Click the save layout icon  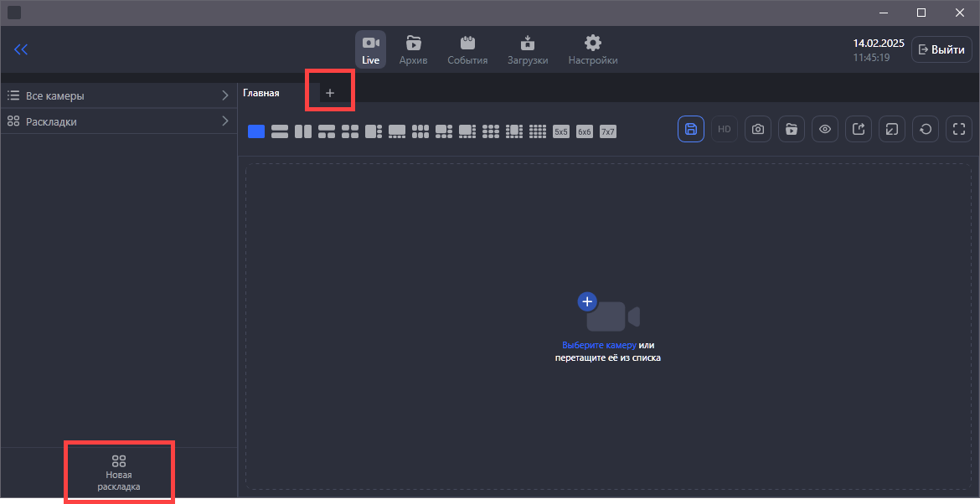coord(691,129)
